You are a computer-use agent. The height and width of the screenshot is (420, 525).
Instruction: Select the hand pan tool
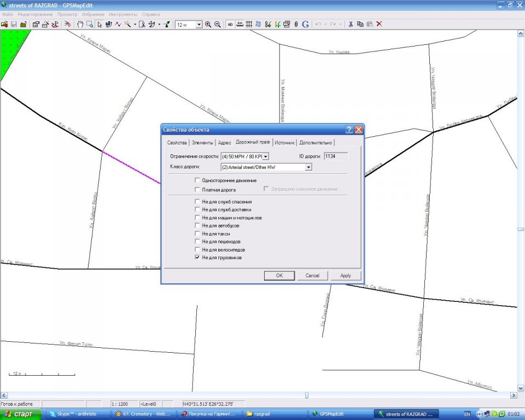(80, 24)
